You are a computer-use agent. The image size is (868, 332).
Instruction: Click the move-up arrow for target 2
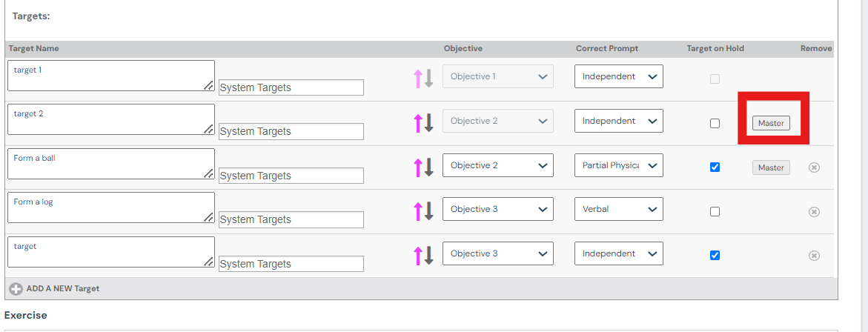[417, 123]
